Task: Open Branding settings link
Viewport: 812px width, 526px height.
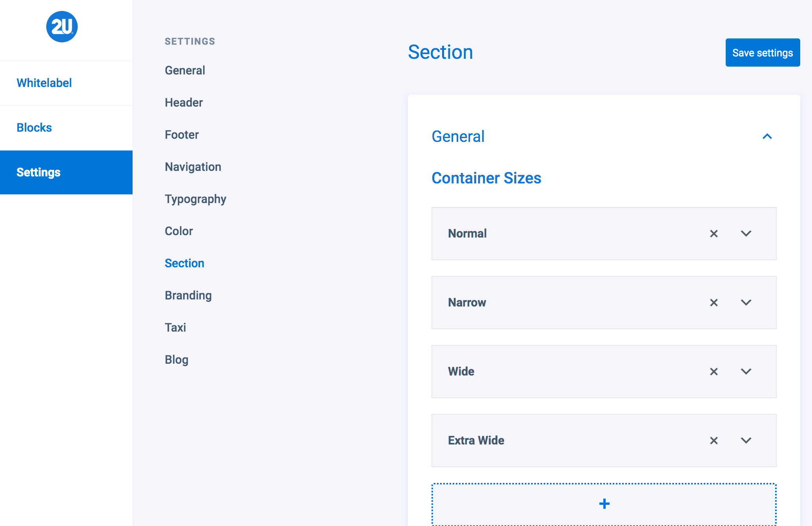Action: point(188,296)
